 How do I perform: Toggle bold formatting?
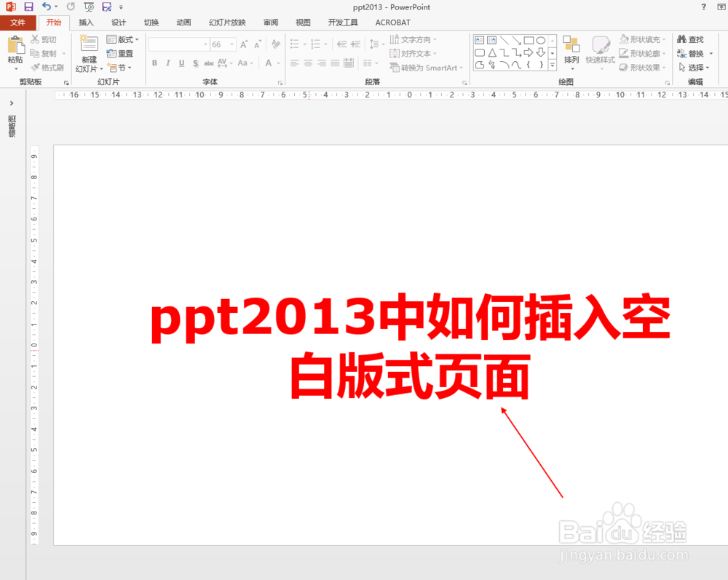click(154, 63)
